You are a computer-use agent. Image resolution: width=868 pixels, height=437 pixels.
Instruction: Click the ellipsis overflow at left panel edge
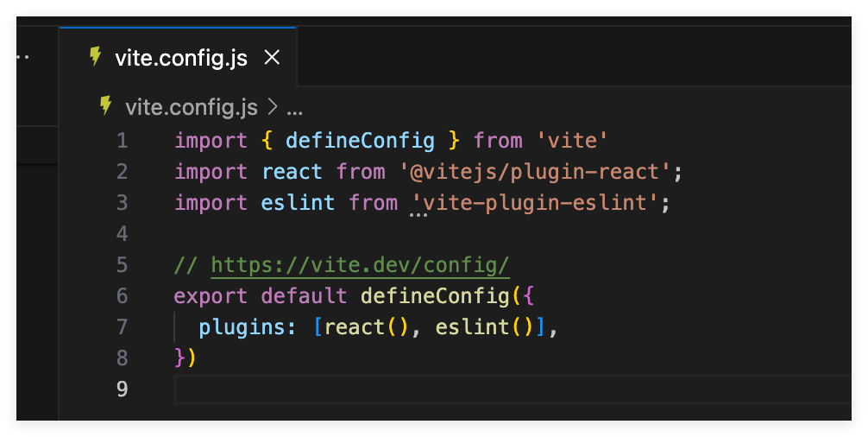(23, 57)
